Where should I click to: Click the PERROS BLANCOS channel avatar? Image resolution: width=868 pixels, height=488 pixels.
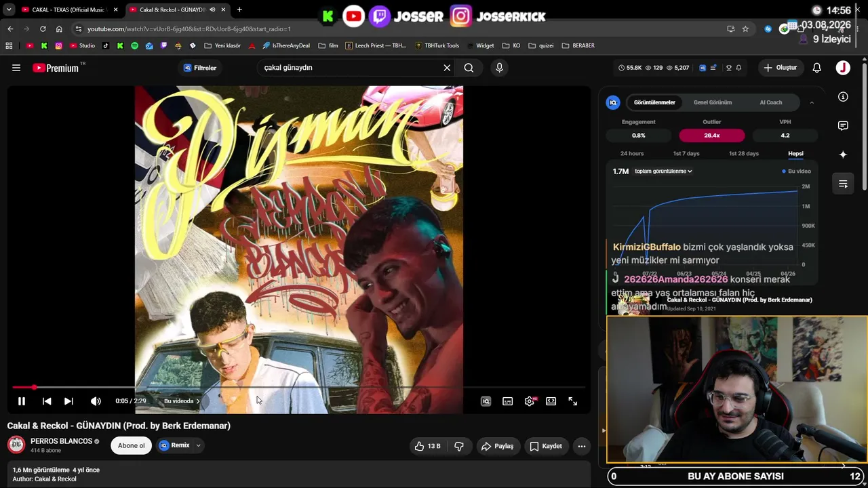point(16,445)
